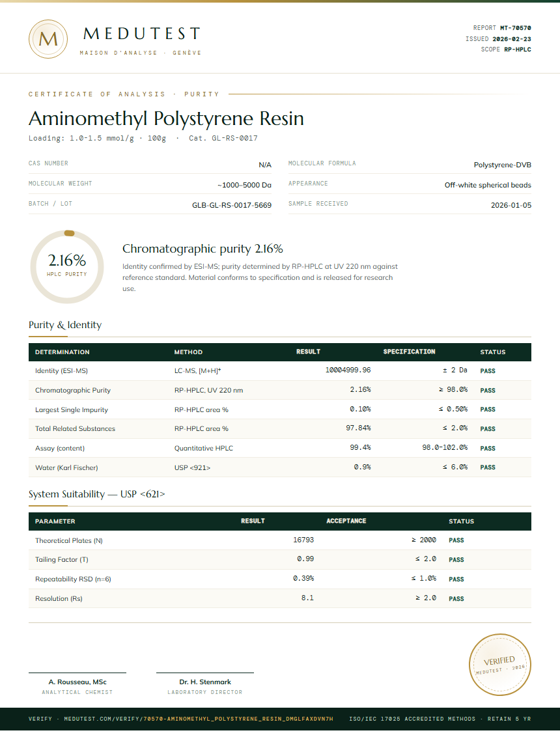Screen dimensions: 560x750
Task: Select specification ≥ 98.0%
Action: coord(453,390)
